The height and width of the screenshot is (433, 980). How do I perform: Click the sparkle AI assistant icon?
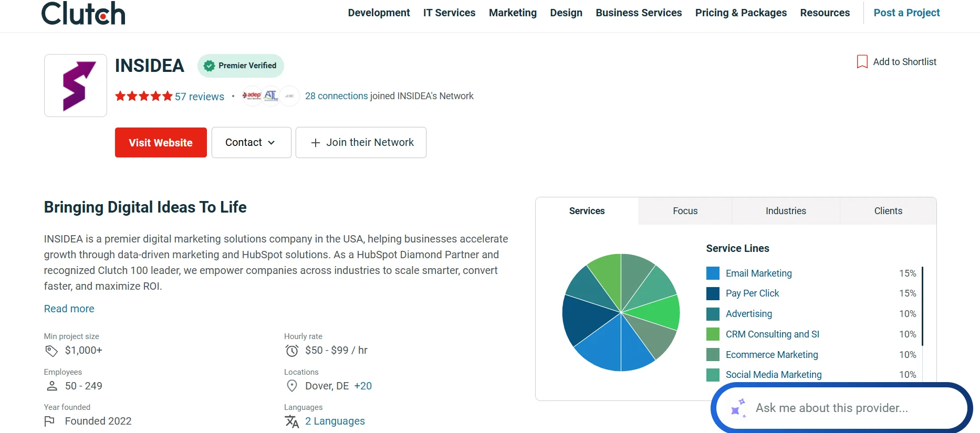coord(738,408)
